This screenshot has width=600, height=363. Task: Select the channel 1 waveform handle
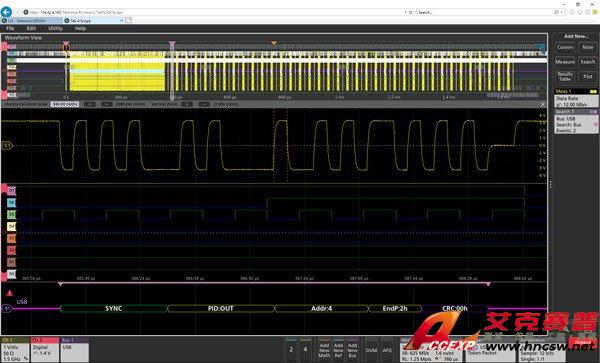coord(7,145)
